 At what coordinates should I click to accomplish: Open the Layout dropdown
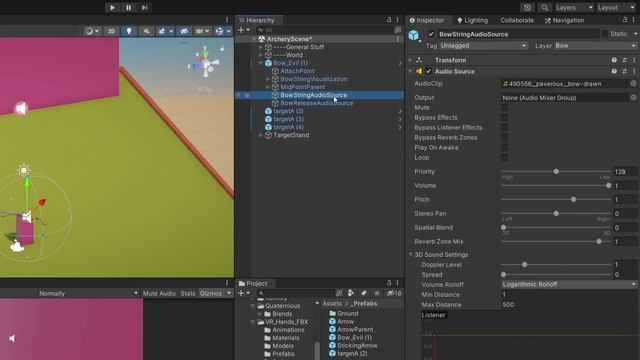pyautogui.click(x=616, y=8)
